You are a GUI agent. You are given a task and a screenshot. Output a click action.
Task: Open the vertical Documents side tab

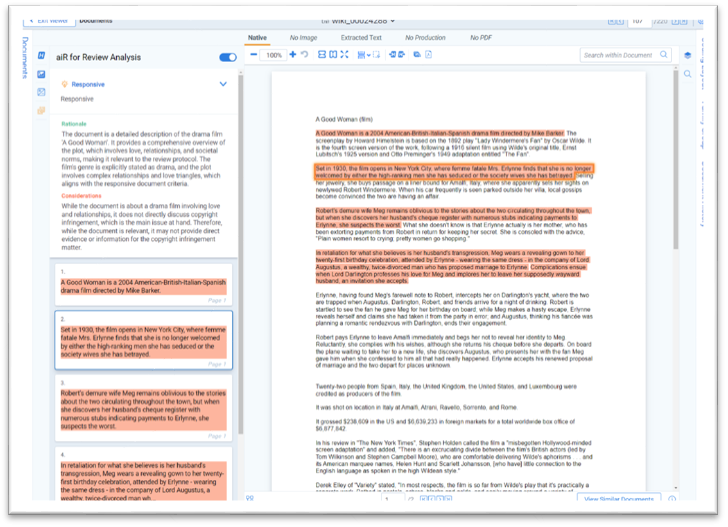(25, 58)
